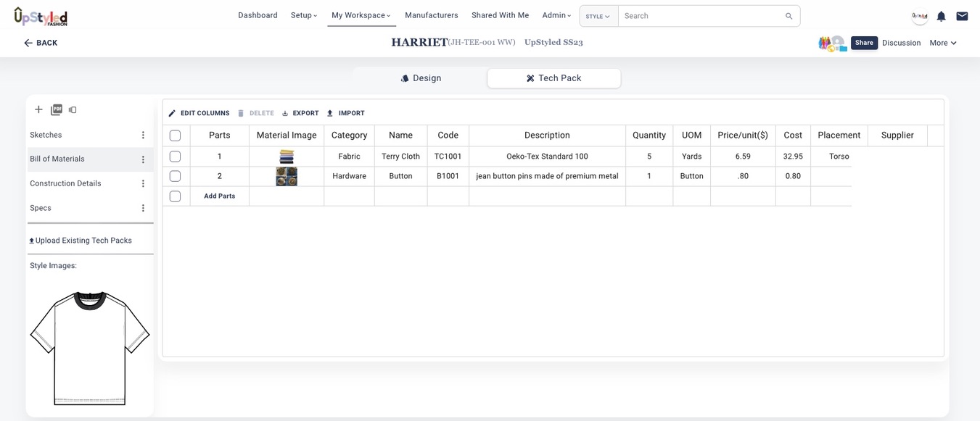980x421 pixels.
Task: Click Upload Existing Tech Packs
Action: click(x=81, y=241)
